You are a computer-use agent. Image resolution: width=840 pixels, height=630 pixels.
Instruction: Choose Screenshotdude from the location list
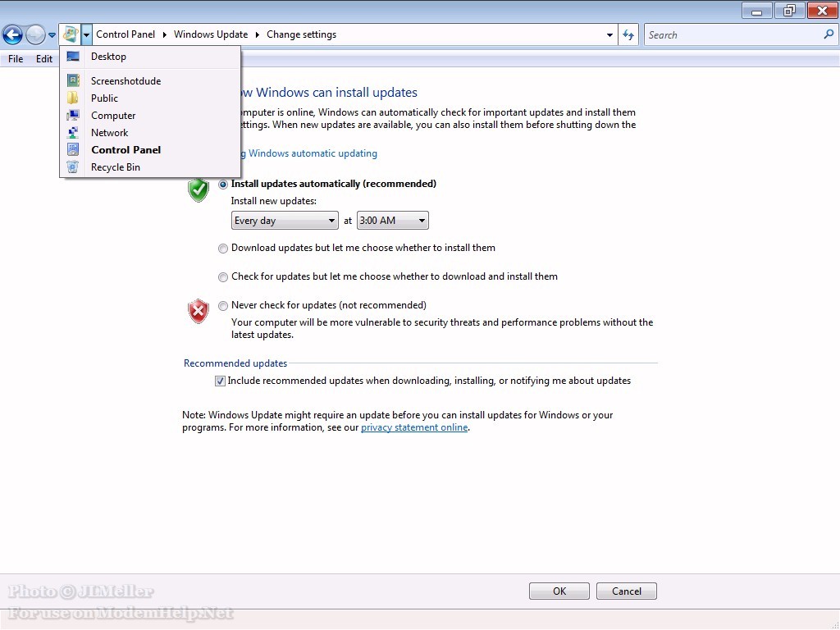(150, 81)
